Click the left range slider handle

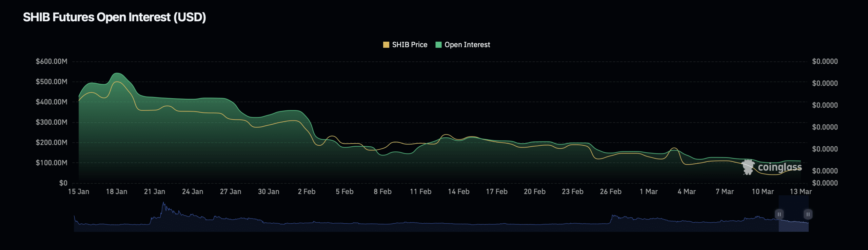779,214
